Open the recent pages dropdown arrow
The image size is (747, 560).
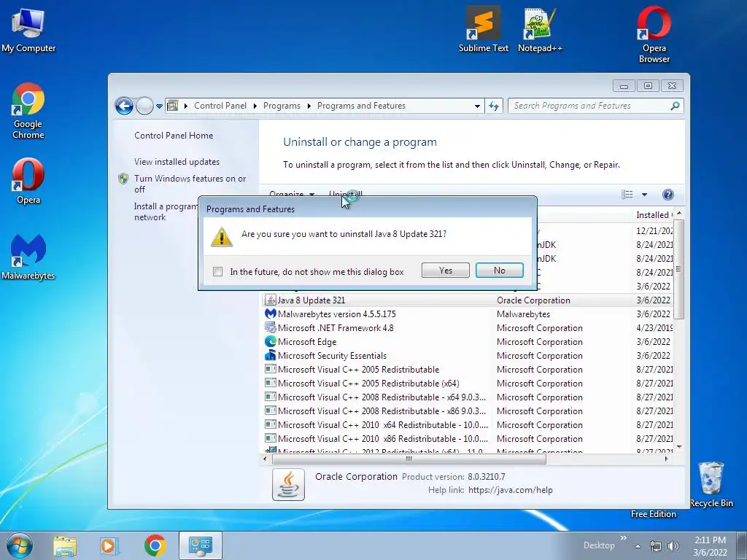click(159, 106)
